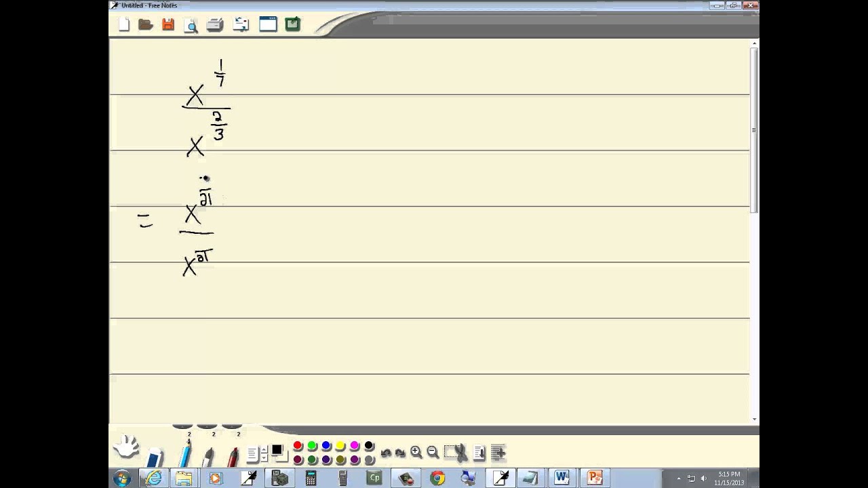868x488 pixels.
Task: Show hidden system tray icons
Action: 679,479
